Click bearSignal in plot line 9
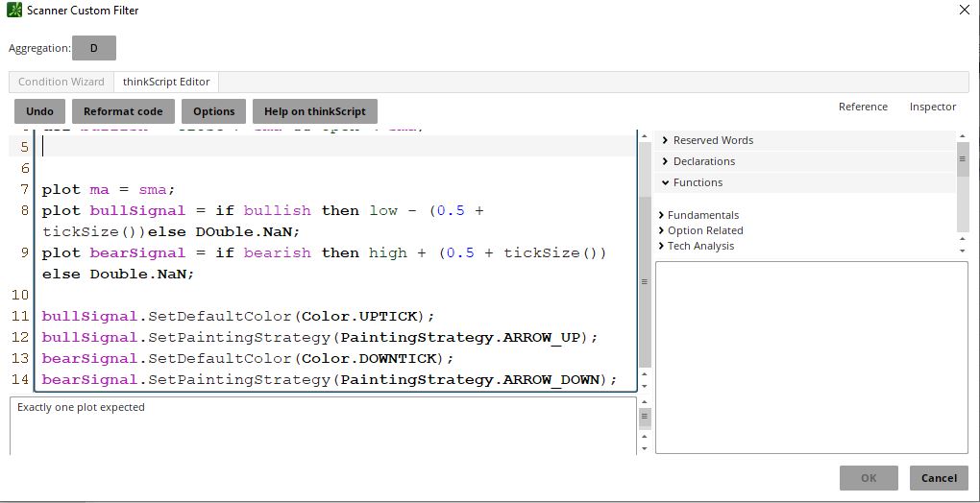980x503 pixels. [137, 252]
